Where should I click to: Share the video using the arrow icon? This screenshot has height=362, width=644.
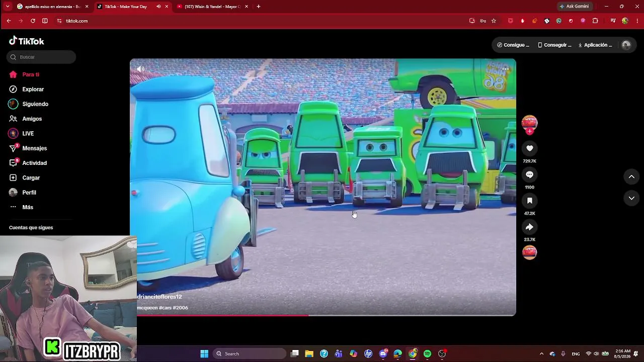point(529,227)
